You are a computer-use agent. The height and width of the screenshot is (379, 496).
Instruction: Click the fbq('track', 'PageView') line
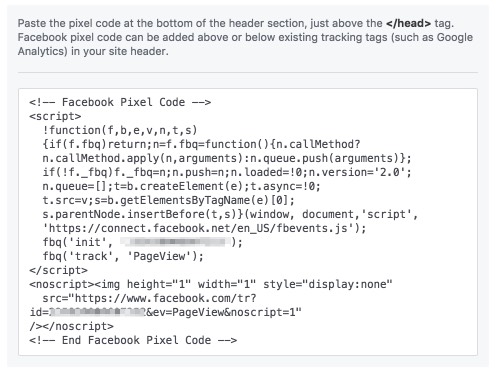click(123, 256)
